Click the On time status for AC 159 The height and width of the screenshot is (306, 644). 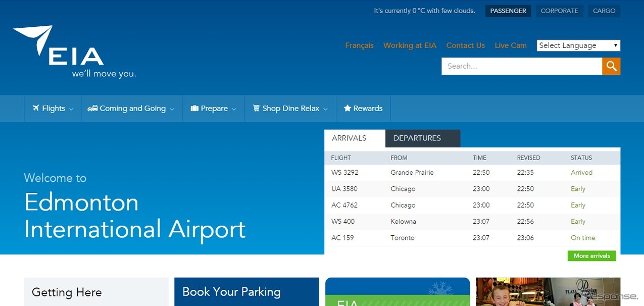(x=583, y=238)
